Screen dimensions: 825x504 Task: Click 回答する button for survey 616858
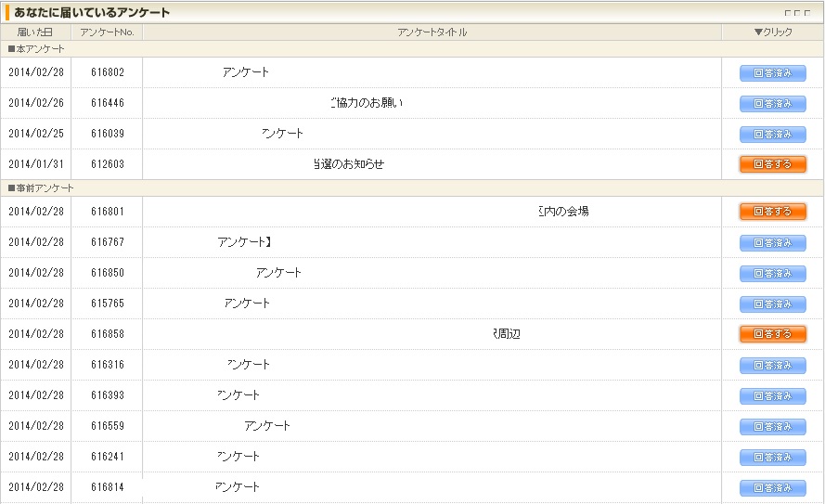coord(772,334)
